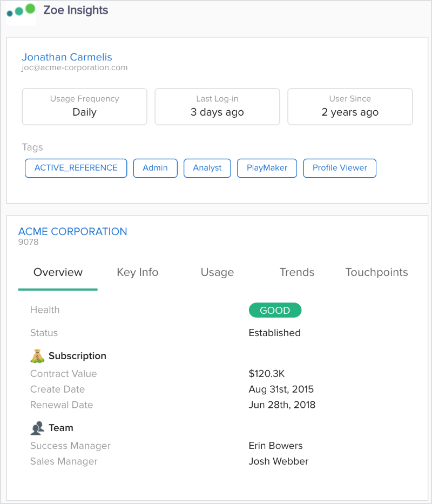Open the ACME CORPORATION account link
Image resolution: width=432 pixels, height=504 pixels.
click(x=73, y=231)
